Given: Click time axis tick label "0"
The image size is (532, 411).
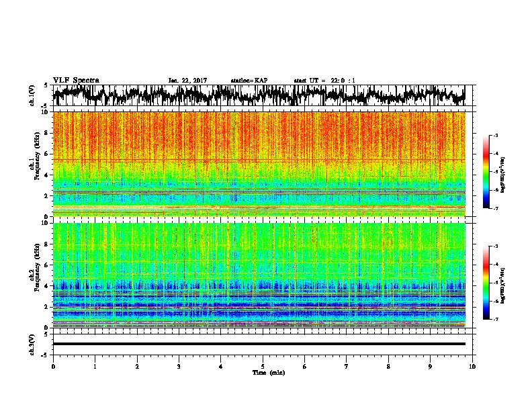Looking at the screenshot, I should (x=53, y=367).
